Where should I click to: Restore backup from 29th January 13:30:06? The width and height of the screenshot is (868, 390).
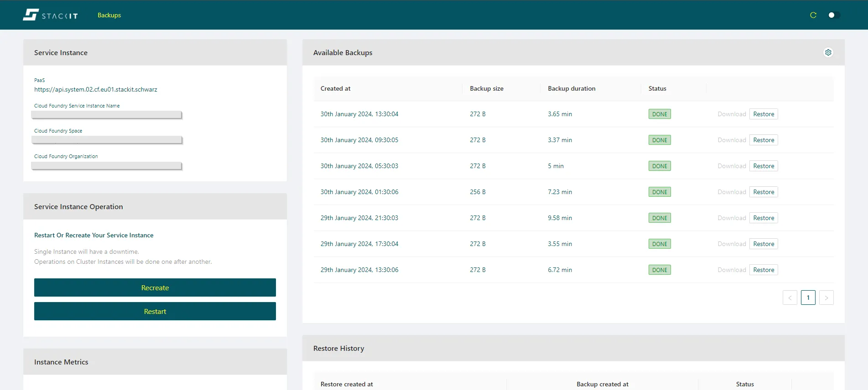[x=763, y=270]
